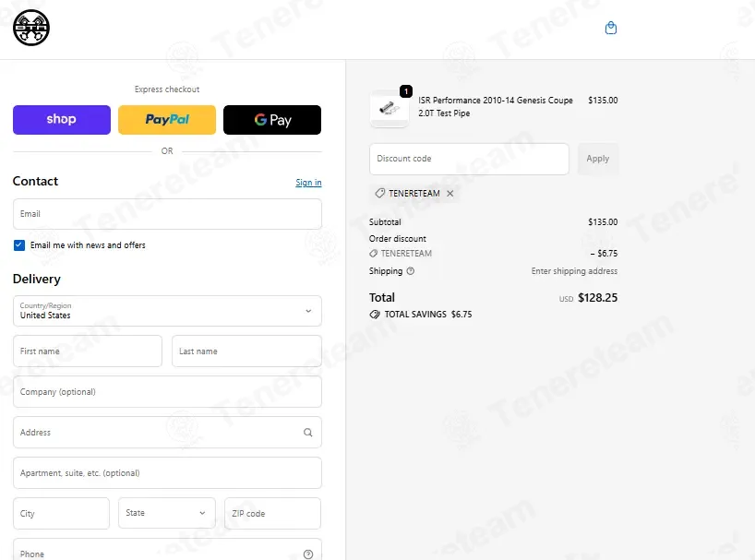
Task: Click the – $6.75 order discount value
Action: tap(604, 253)
